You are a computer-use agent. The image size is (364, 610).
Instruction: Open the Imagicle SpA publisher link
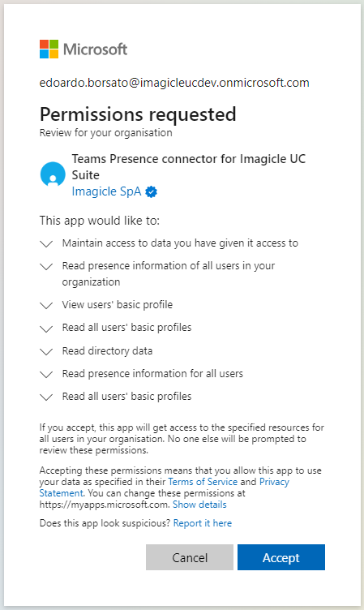pos(106,191)
